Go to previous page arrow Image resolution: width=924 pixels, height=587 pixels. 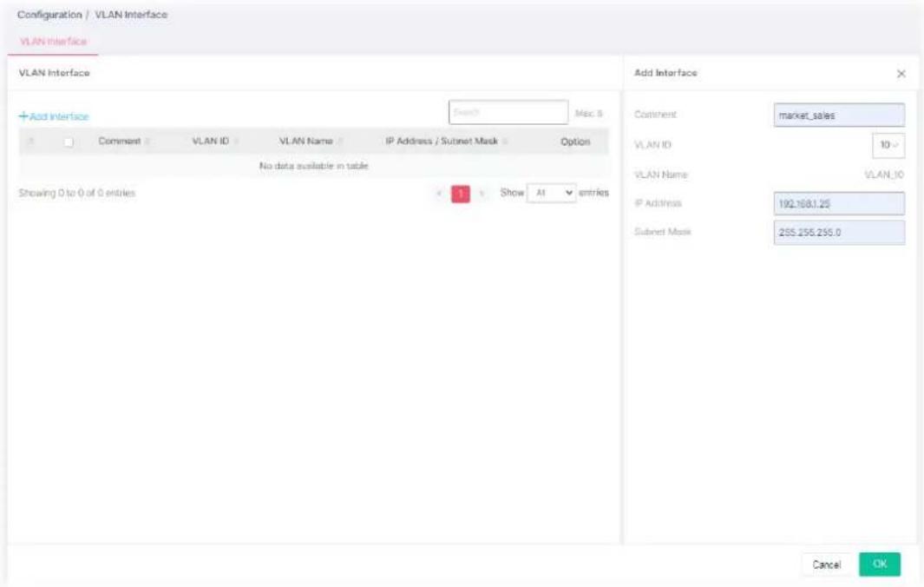pos(439,194)
